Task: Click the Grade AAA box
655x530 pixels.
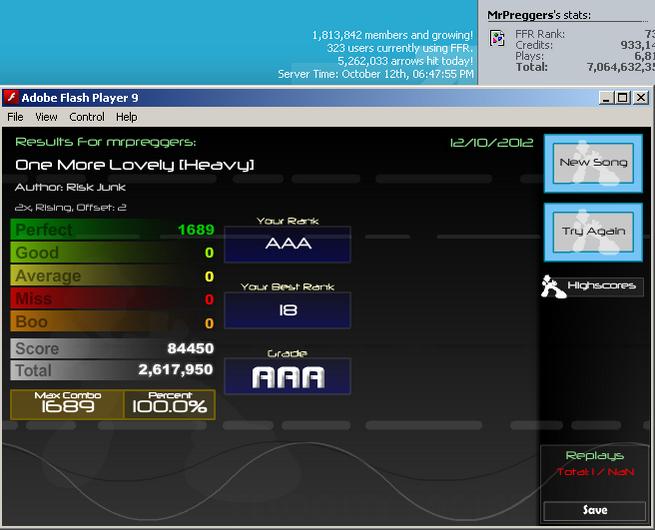Action: click(x=287, y=376)
